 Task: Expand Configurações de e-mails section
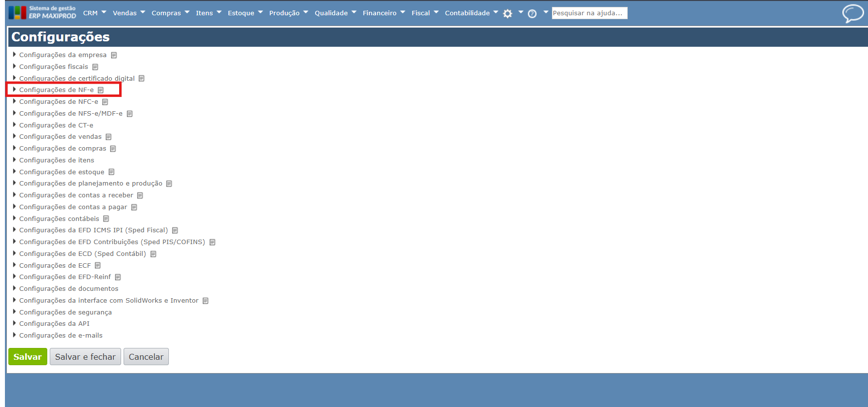coord(14,335)
